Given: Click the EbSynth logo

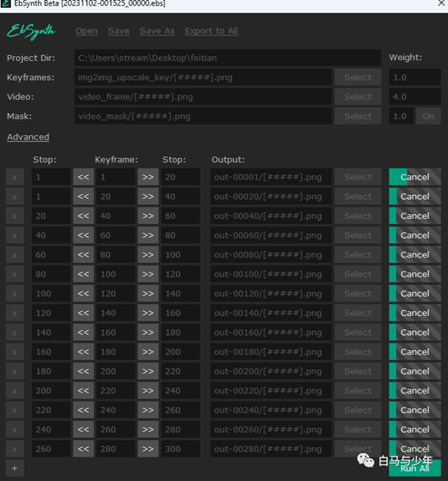Looking at the screenshot, I should [x=31, y=32].
